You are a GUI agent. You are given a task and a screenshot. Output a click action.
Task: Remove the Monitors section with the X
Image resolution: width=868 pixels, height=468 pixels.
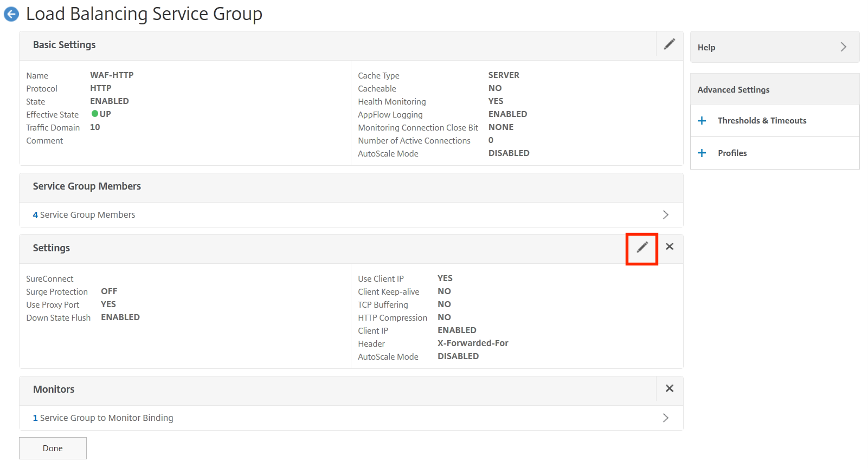click(670, 388)
